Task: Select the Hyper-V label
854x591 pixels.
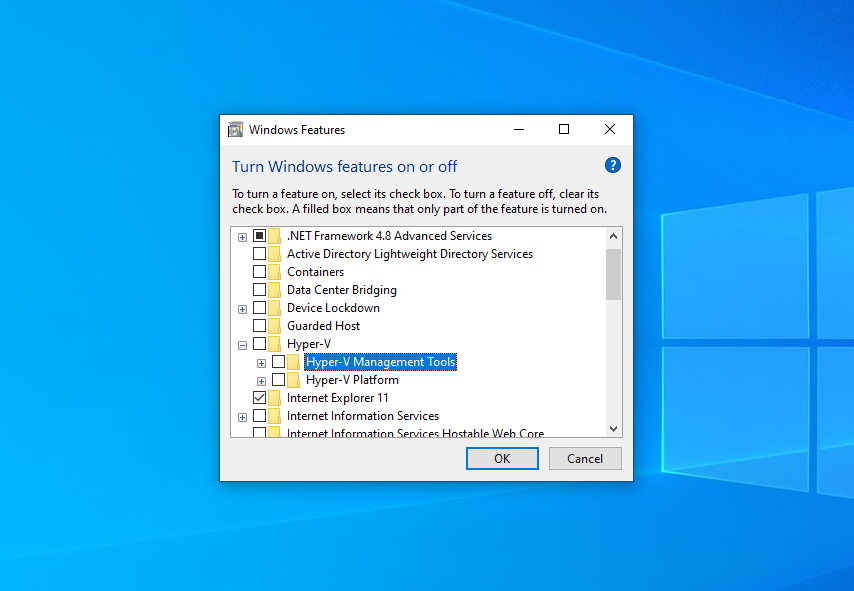Action: coord(309,344)
